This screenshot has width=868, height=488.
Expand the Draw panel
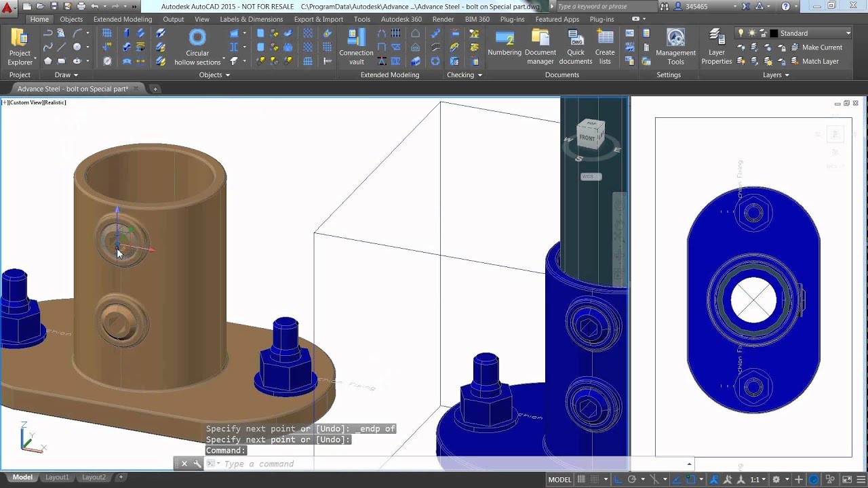66,75
